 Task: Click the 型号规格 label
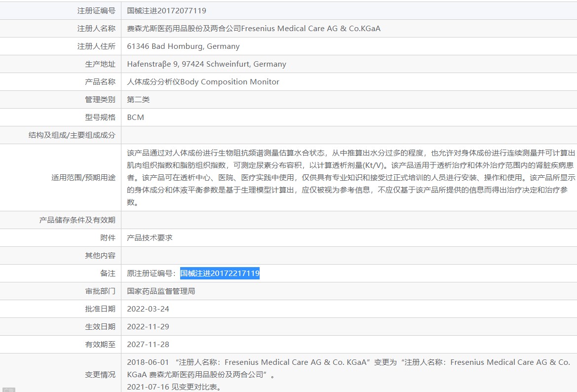pos(100,117)
